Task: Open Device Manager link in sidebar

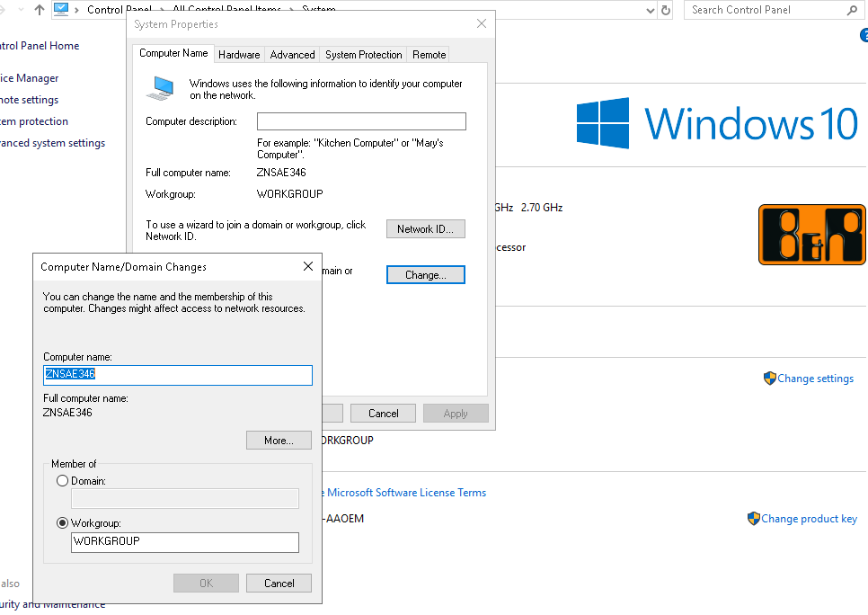Action: [30, 78]
